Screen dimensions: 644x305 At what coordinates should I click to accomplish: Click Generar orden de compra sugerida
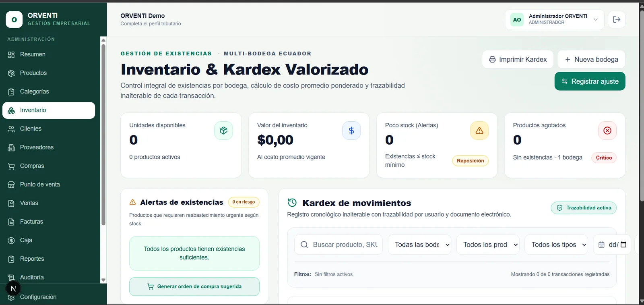click(194, 286)
